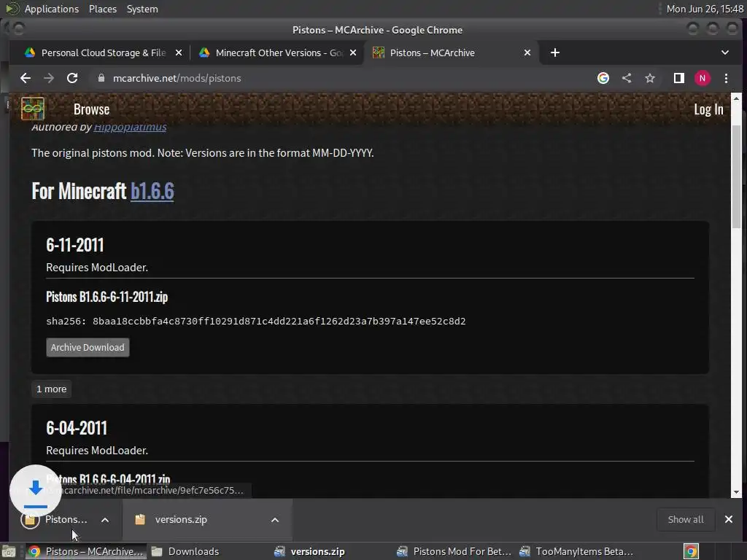This screenshot has width=747, height=560.
Task: Click the show desktop icon in taskbar
Action: pyautogui.click(x=9, y=551)
